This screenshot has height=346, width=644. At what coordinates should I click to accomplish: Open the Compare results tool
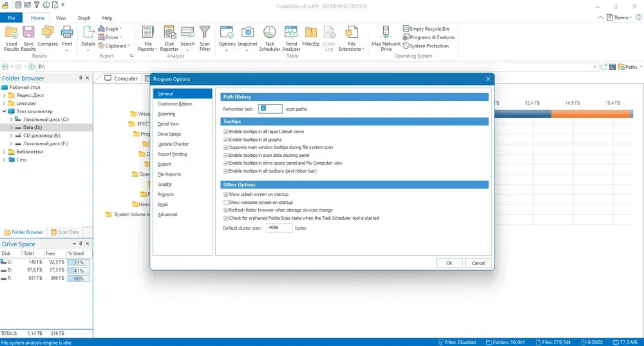tap(48, 37)
